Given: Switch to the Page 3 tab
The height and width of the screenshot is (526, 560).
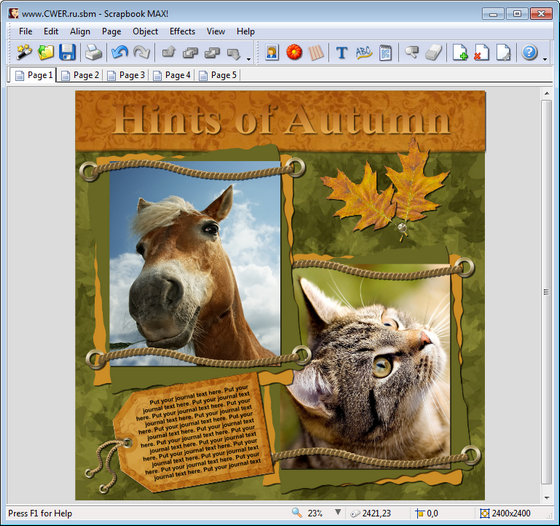Looking at the screenshot, I should 126,75.
